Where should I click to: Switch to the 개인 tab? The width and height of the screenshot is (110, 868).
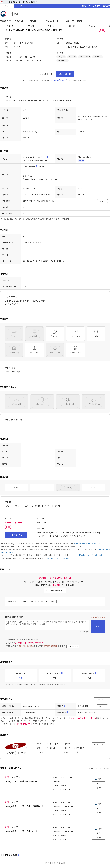coord(7,6)
